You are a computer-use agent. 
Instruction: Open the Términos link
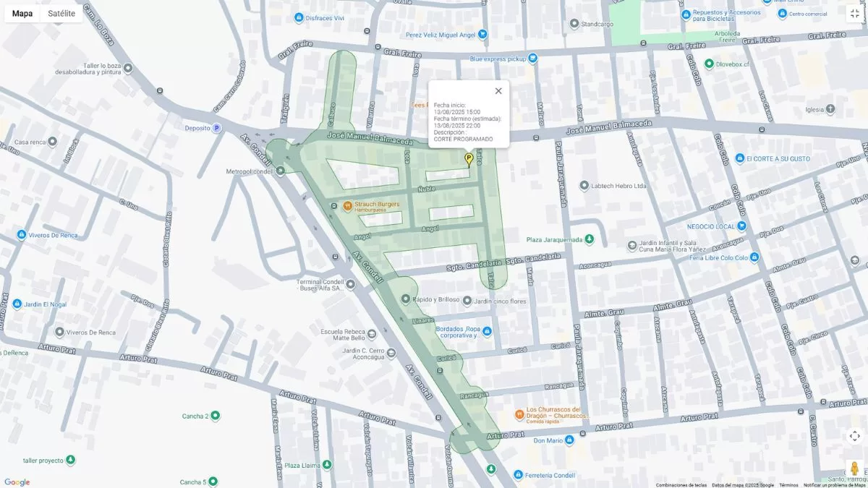pyautogui.click(x=788, y=485)
